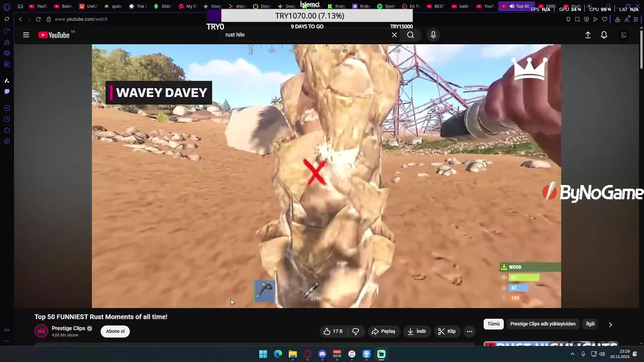This screenshot has height=362, width=644.
Task: Open Microsoft Edge from the taskbar
Action: [x=278, y=354]
